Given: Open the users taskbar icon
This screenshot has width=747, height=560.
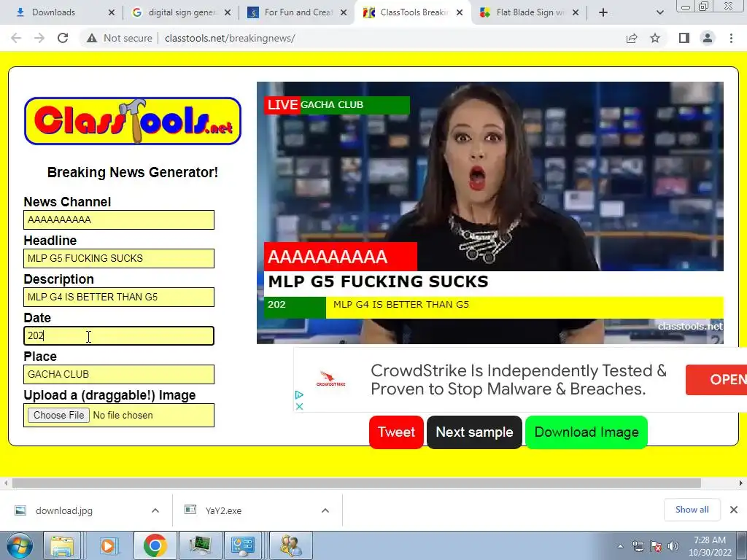Looking at the screenshot, I should [x=290, y=545].
